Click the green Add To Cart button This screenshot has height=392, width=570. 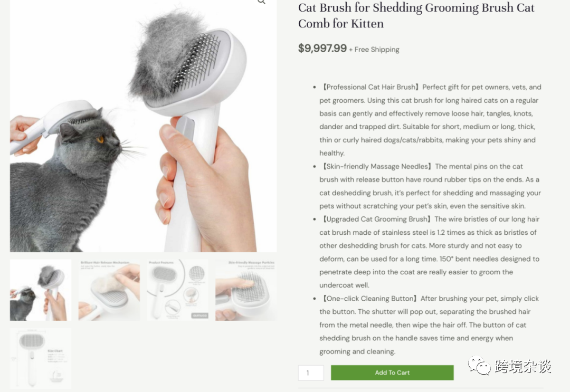coord(392,373)
